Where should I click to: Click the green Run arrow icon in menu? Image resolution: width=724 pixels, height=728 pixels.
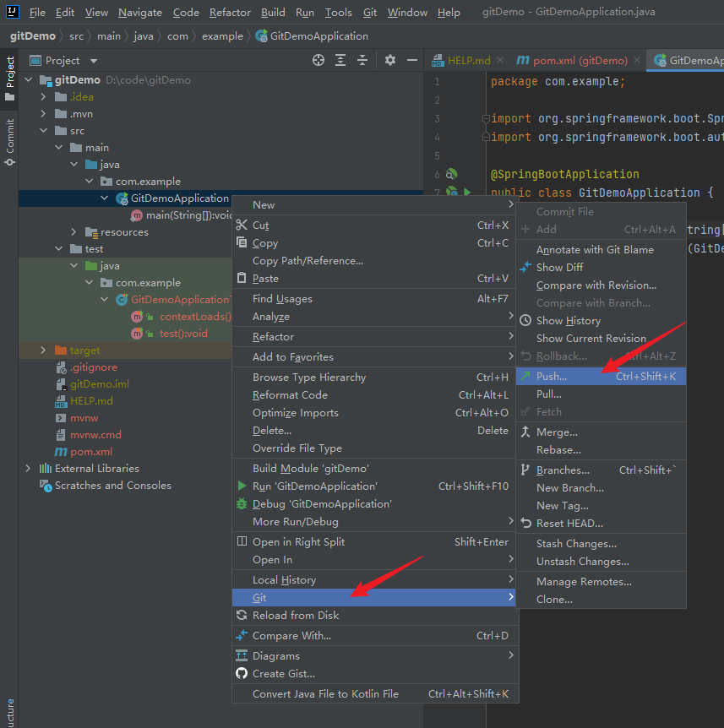click(242, 486)
